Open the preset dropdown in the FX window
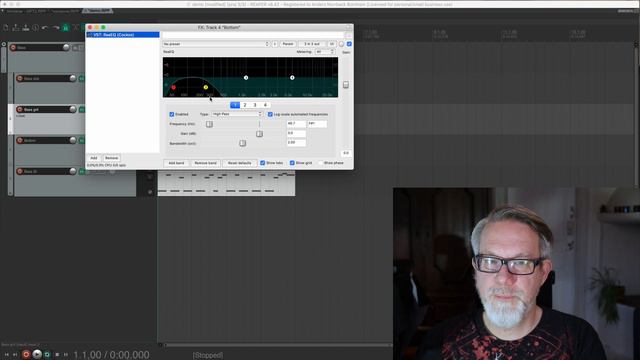 [216, 44]
